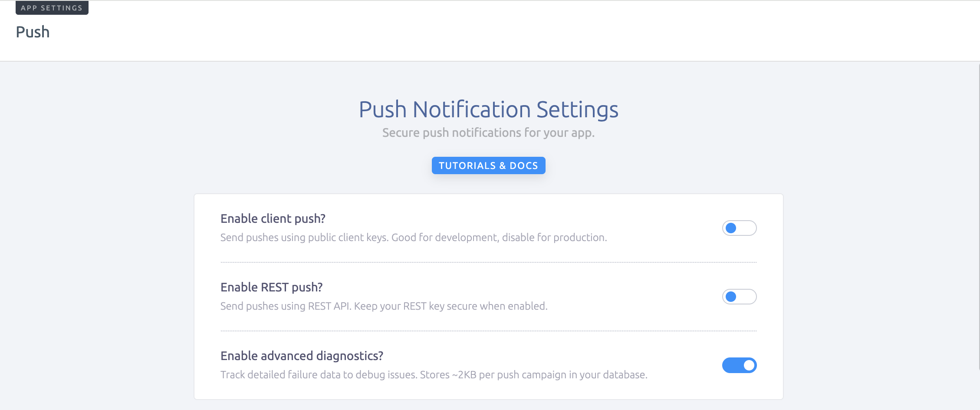
Task: Click the dotted divider below client push
Action: pos(488,262)
